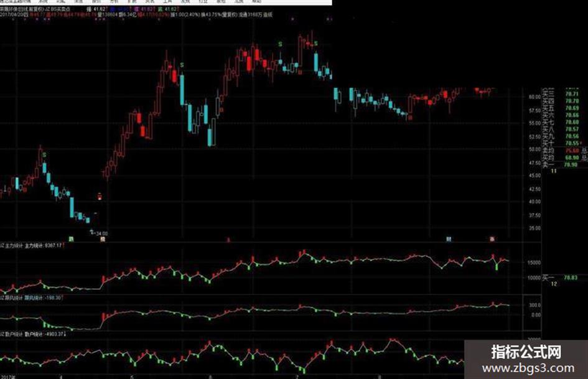Click the 60.00 label on the price axis
This screenshot has height=379, width=588.
pos(534,97)
